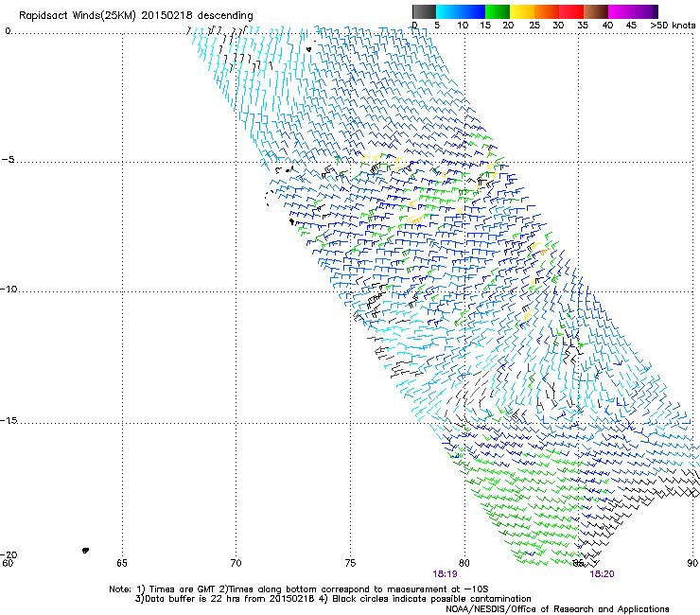Click the '20' label under the color bar
This screenshot has width=700, height=615.
[508, 26]
